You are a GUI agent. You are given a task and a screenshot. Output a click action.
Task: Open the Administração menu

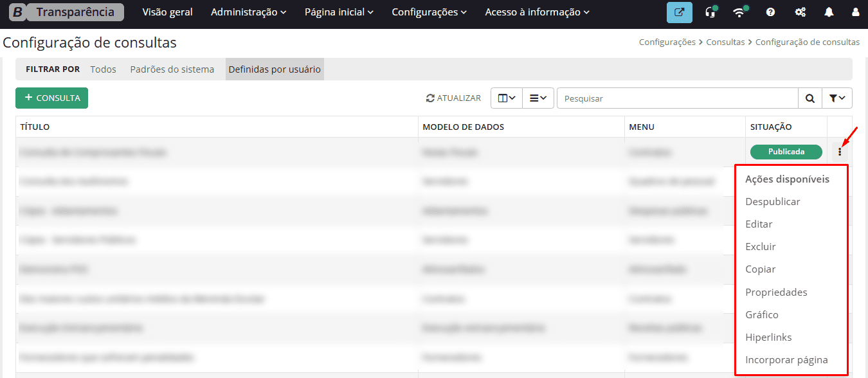[x=248, y=12]
